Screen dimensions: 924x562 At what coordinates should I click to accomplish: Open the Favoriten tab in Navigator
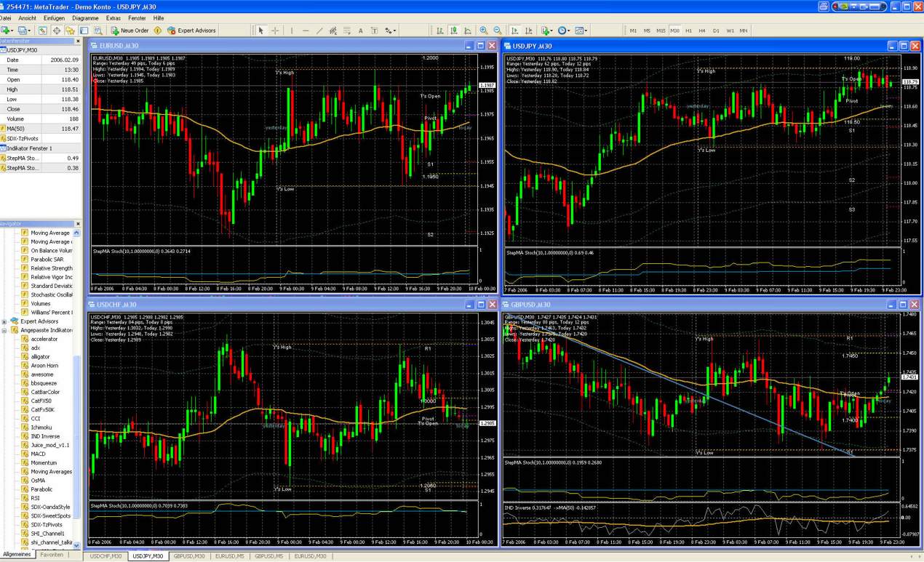(52, 554)
